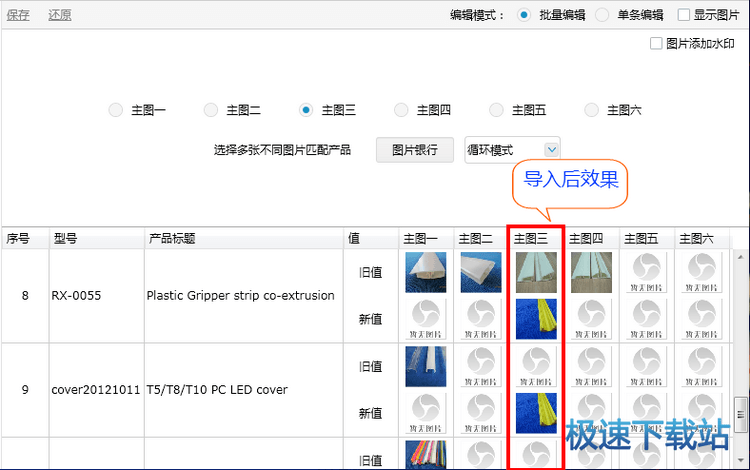Screen dimensions: 750x470
Task: Select the 主图六 radio button
Action: point(592,110)
